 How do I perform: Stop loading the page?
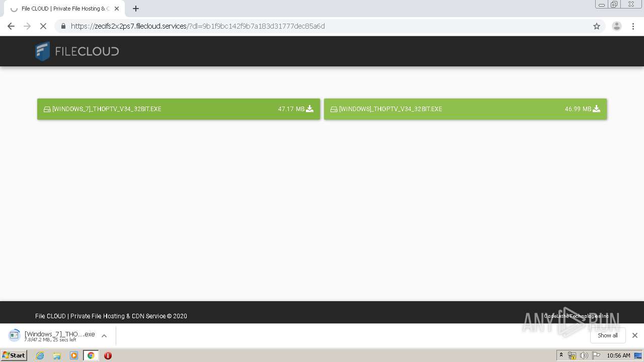pos(43,26)
